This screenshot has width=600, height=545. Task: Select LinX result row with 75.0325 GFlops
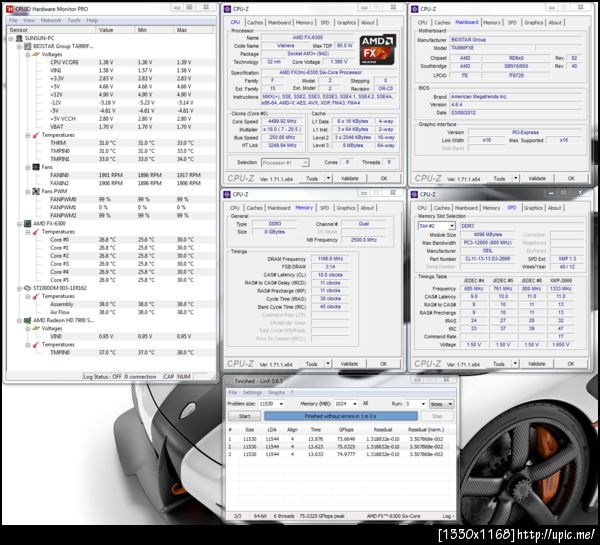tap(340, 447)
